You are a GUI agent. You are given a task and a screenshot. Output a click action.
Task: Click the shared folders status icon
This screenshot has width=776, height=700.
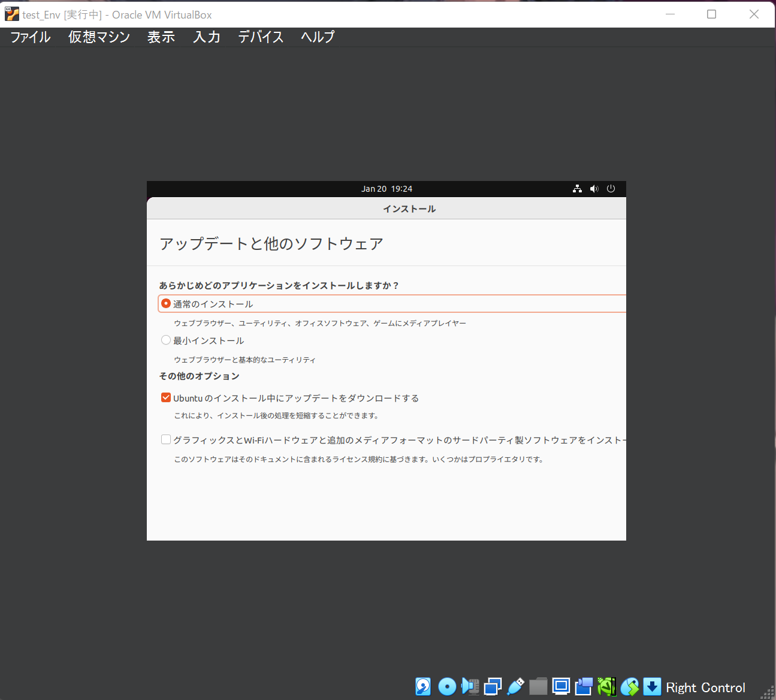(x=538, y=686)
